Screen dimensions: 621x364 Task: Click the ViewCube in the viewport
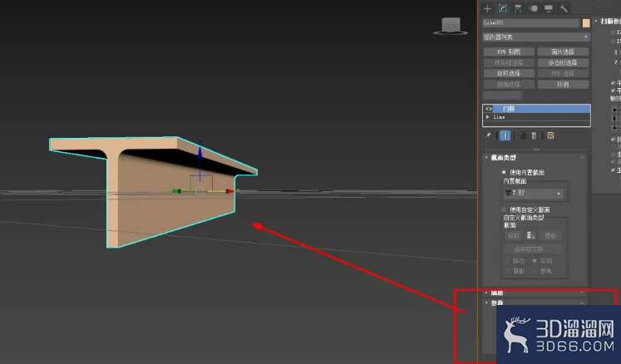(451, 26)
